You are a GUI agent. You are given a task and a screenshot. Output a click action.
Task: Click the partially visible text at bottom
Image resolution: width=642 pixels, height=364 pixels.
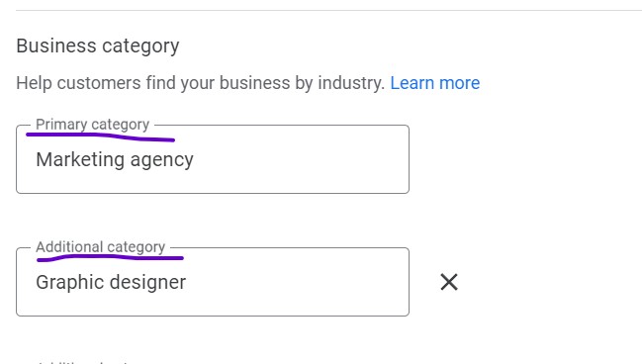pos(82,362)
